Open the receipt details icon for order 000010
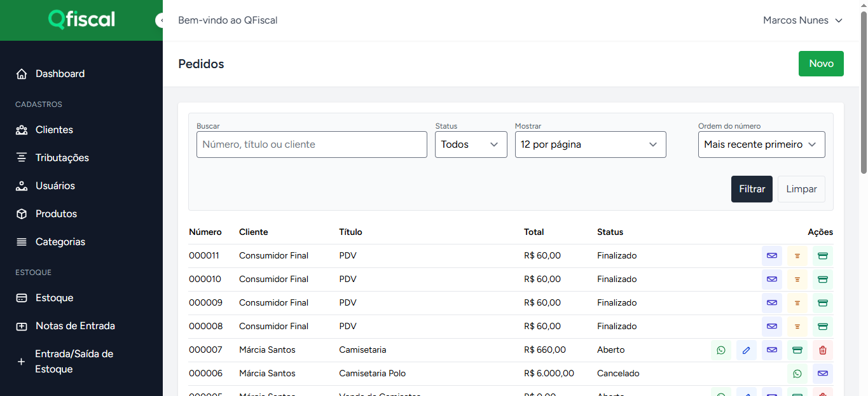 click(x=797, y=279)
